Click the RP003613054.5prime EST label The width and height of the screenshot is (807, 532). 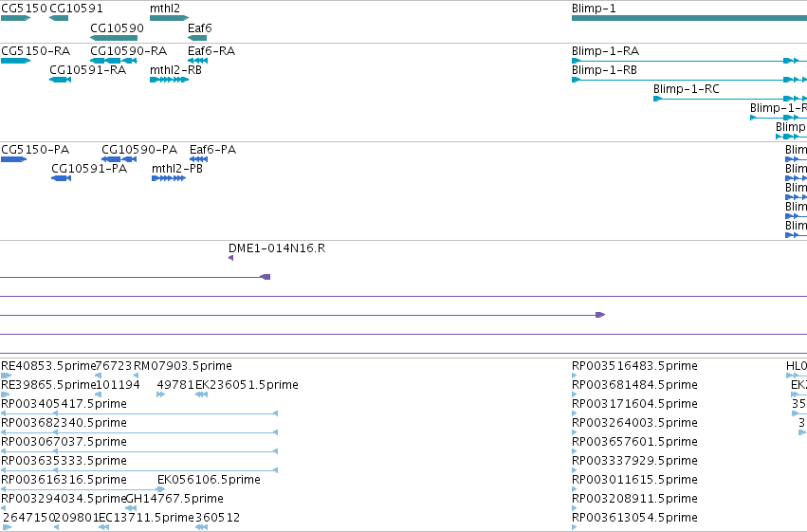pos(634,518)
